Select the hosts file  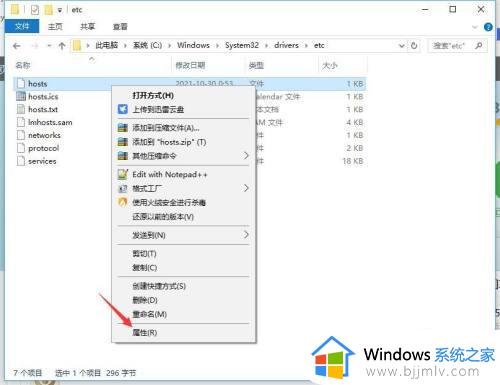tap(38, 84)
